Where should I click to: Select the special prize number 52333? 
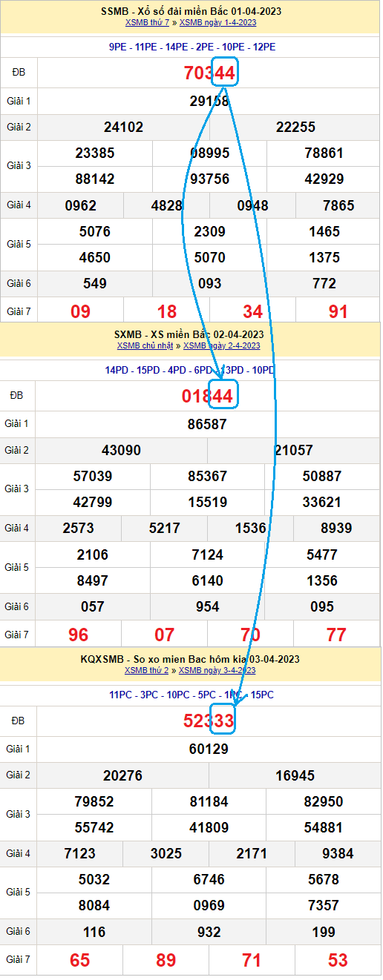[x=209, y=721]
